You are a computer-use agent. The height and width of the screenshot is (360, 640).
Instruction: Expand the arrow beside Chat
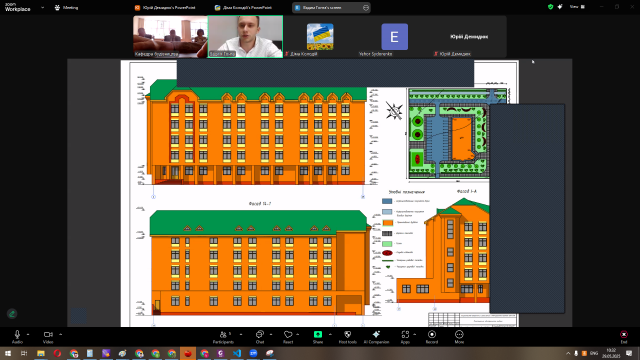click(271, 334)
